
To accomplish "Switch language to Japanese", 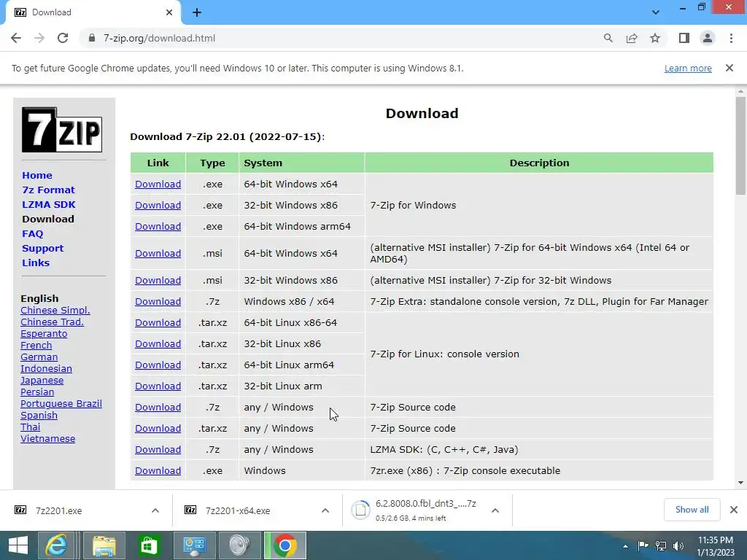I will [x=42, y=381].
